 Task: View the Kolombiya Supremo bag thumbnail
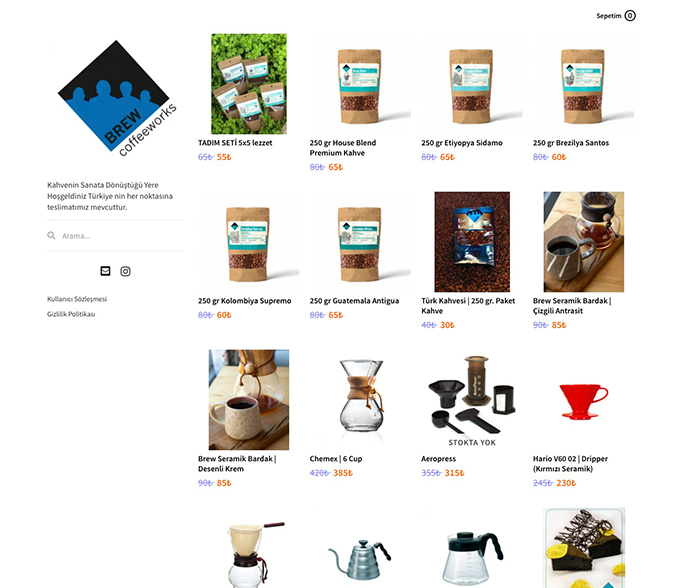(249, 242)
